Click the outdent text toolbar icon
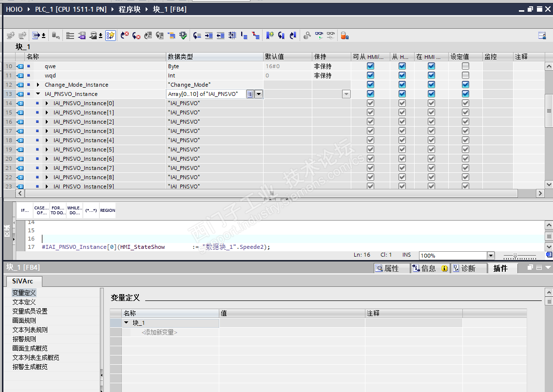The height and width of the screenshot is (392, 553). (220, 35)
